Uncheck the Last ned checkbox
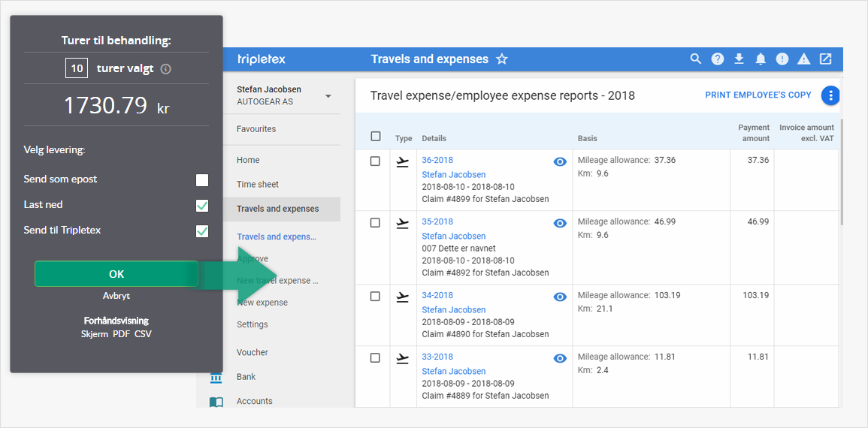The height and width of the screenshot is (428, 868). pos(201,206)
